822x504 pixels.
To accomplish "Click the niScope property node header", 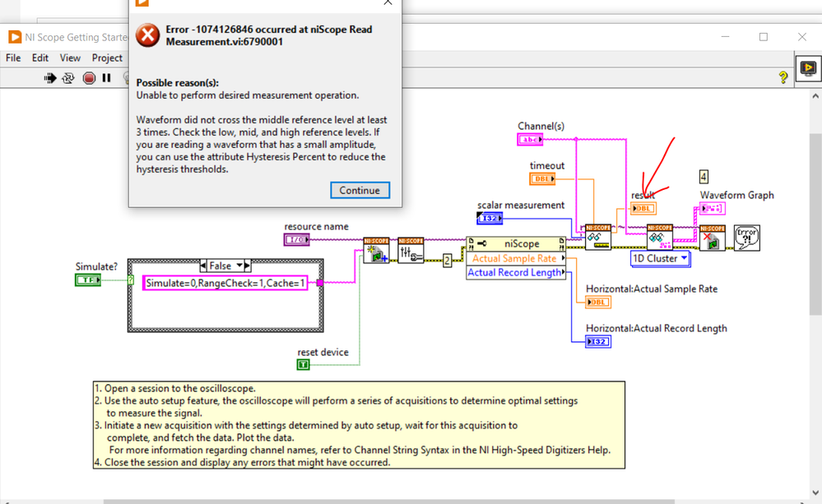I will tap(516, 243).
